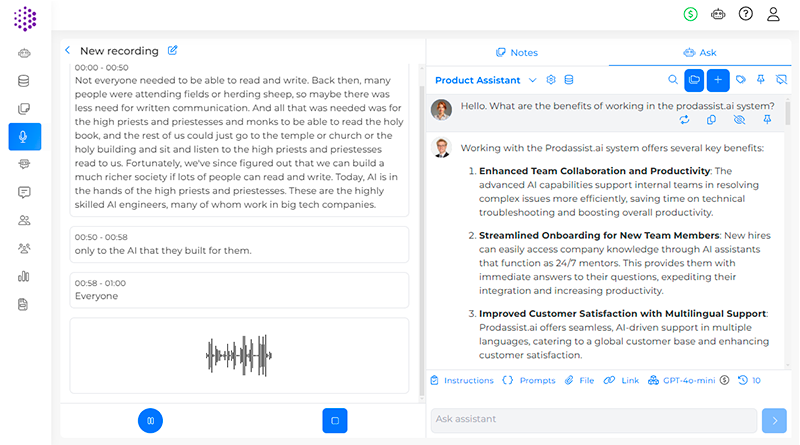The image size is (800, 445).
Task: Toggle the crossed-out chat icon in toolbar
Action: pyautogui.click(x=783, y=80)
